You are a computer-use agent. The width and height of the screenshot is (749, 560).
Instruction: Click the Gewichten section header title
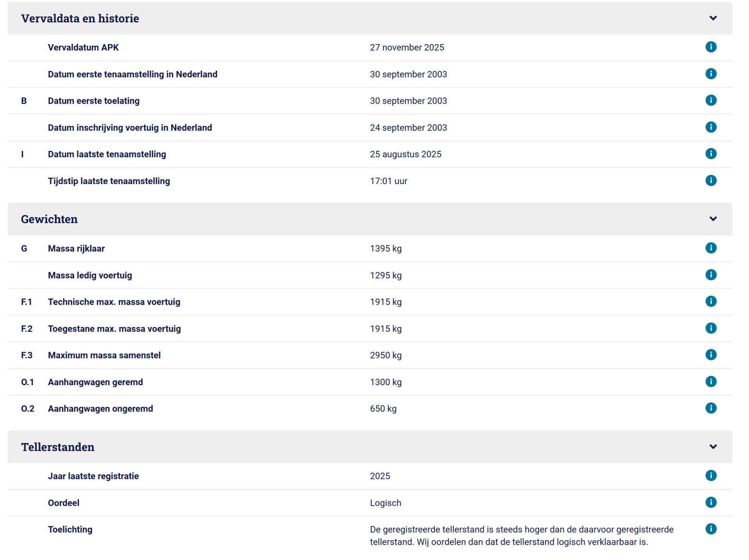[x=49, y=219]
